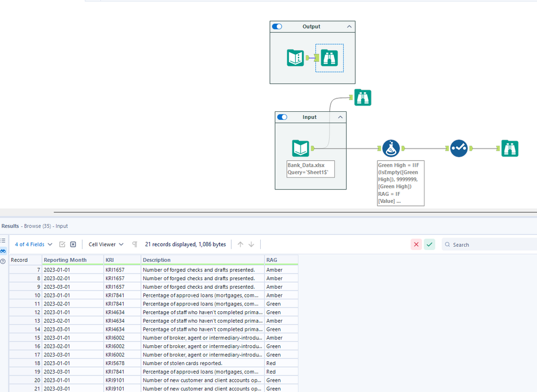
Task: Click the Record column header
Action: (x=25, y=260)
